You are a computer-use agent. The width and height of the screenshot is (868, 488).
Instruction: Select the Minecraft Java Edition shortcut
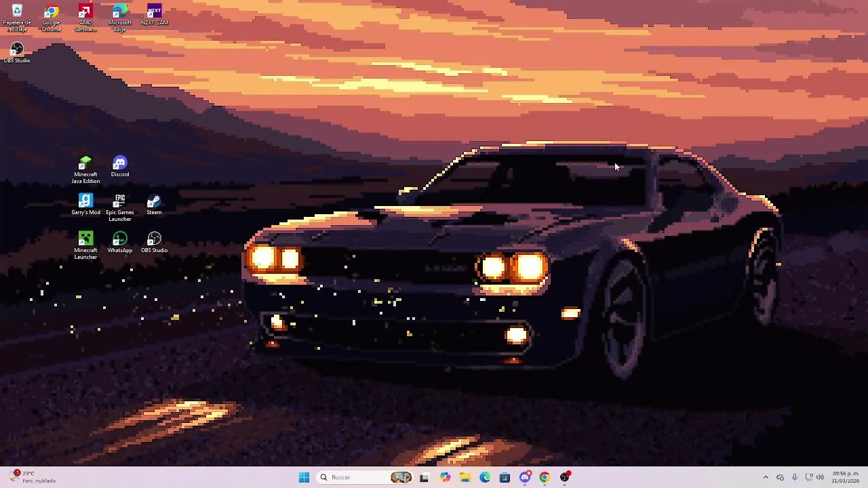click(85, 169)
